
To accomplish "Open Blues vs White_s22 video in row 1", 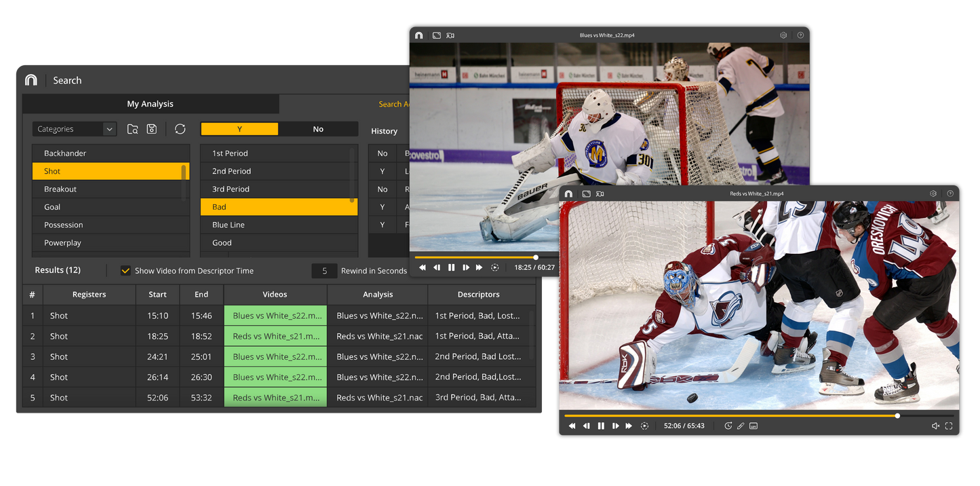I will (275, 316).
